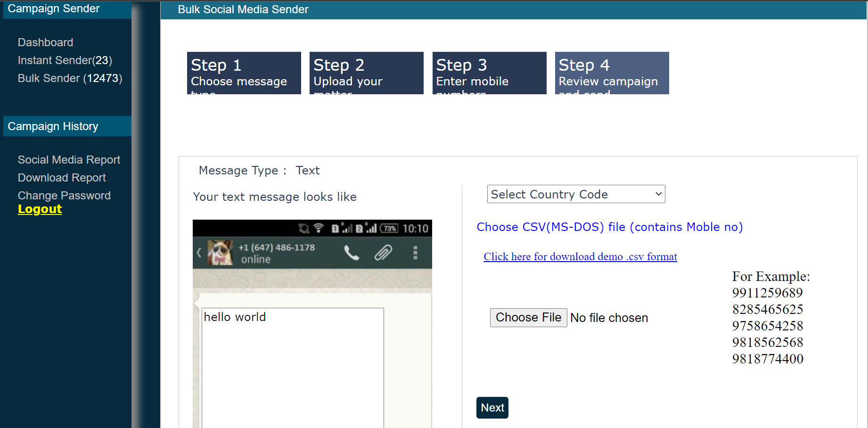Click the Choose File button
Image resolution: width=868 pixels, height=428 pixels.
[529, 318]
